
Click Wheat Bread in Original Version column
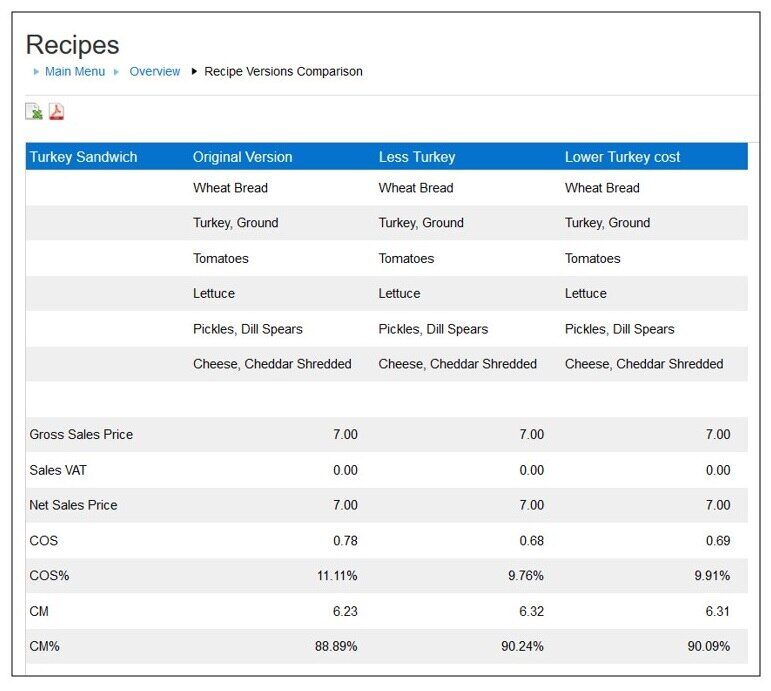pos(230,188)
